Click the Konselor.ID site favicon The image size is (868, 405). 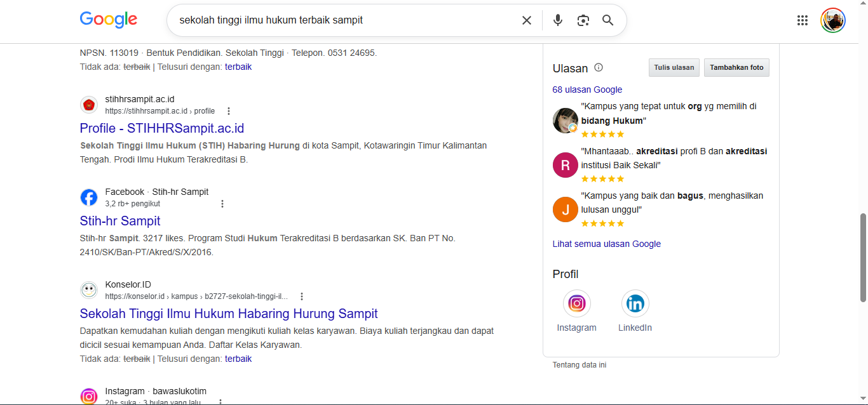tap(89, 290)
